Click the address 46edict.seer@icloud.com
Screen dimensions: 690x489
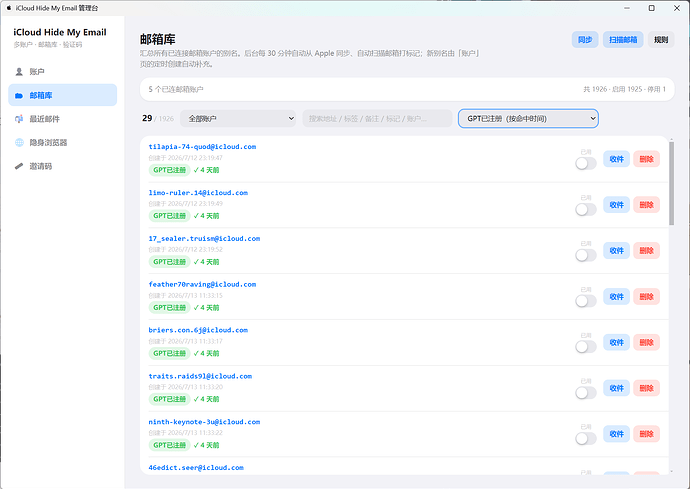(196, 467)
